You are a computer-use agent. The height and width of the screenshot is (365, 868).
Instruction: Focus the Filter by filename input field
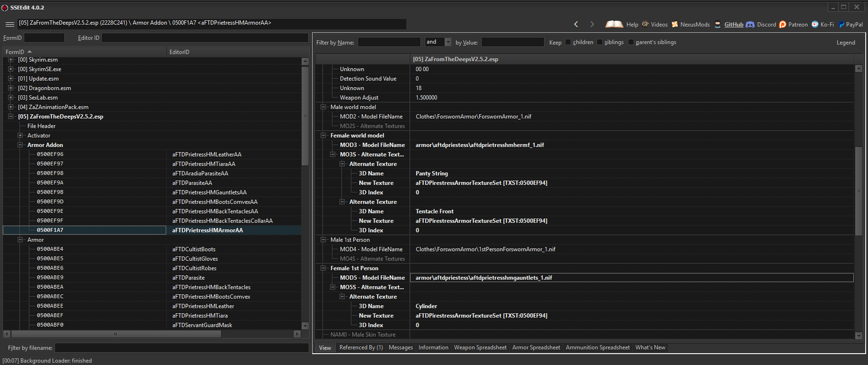[x=181, y=348]
